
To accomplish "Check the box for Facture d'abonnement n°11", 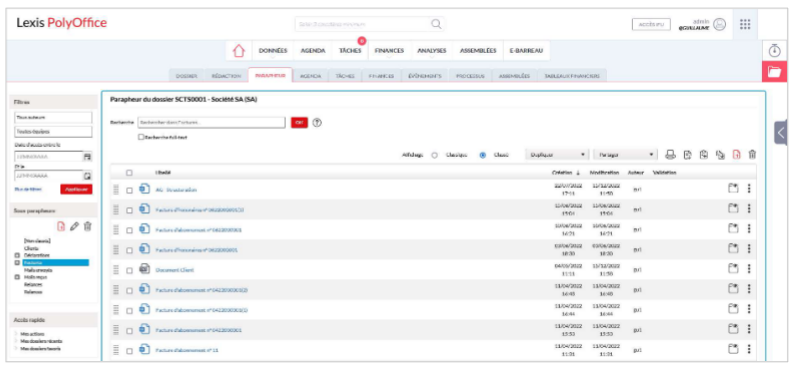I will point(129,351).
